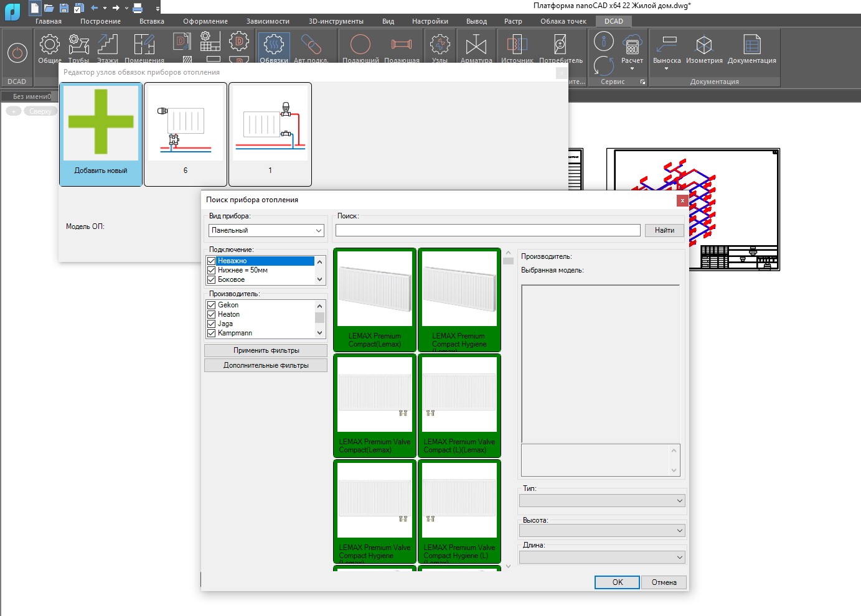Open the Тип dropdown

[x=602, y=500]
